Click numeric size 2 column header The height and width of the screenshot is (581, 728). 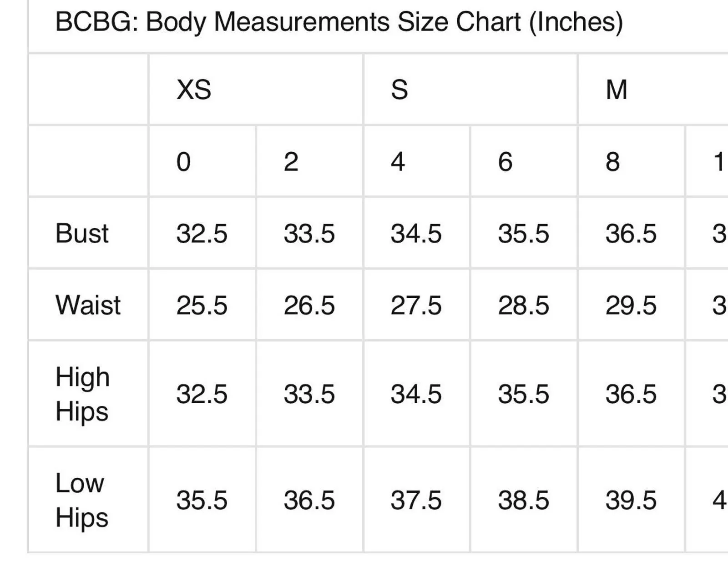tap(309, 161)
